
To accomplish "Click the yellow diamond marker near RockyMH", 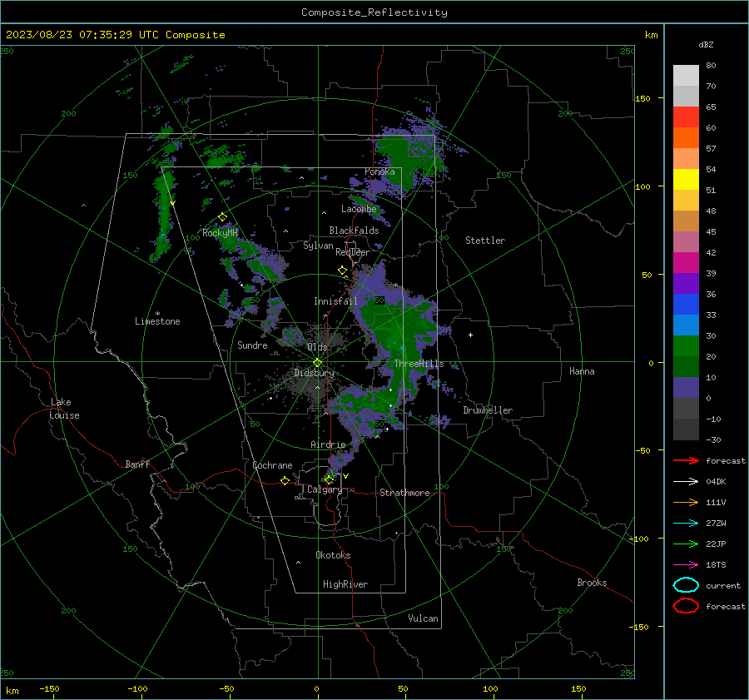I will [222, 217].
